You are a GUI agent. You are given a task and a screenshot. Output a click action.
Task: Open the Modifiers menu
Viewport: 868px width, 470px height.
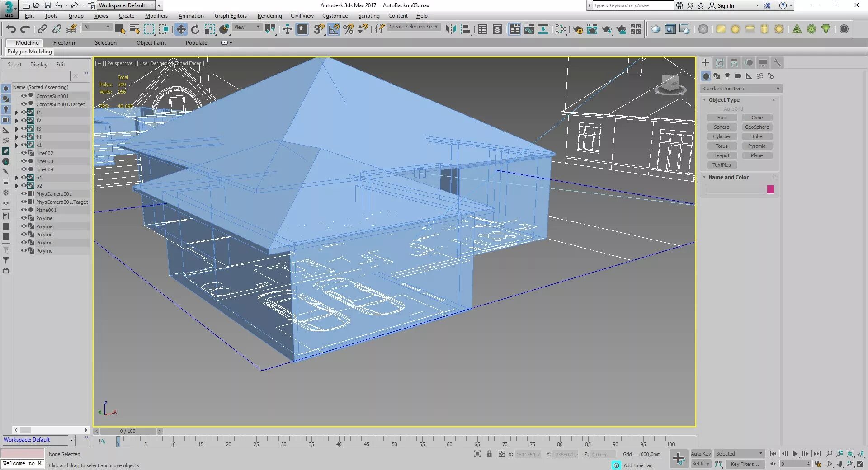tap(156, 16)
